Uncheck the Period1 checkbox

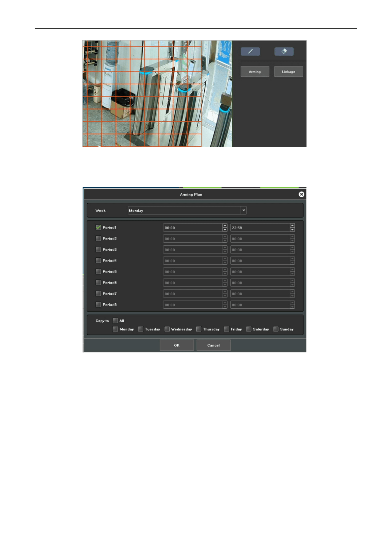(98, 227)
